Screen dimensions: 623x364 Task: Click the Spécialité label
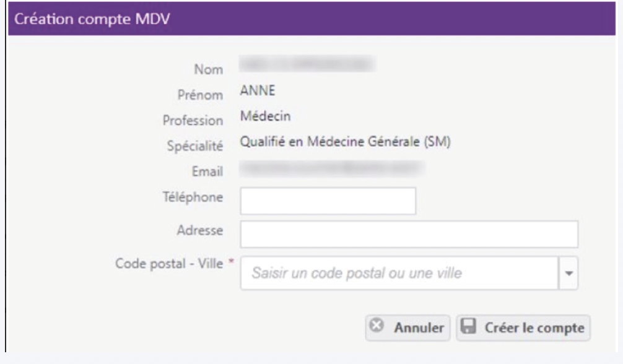pyautogui.click(x=194, y=146)
